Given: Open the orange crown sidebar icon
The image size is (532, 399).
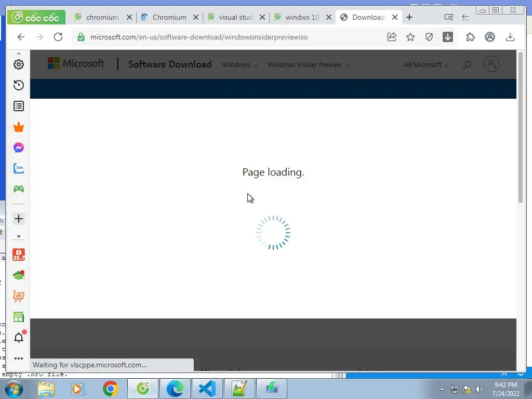Looking at the screenshot, I should click(19, 127).
